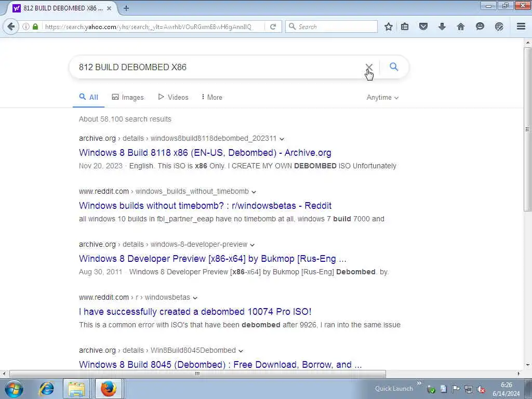532x399 pixels.
Task: Expand the Win8Build8045Debombed result options arrow
Action: (241, 351)
